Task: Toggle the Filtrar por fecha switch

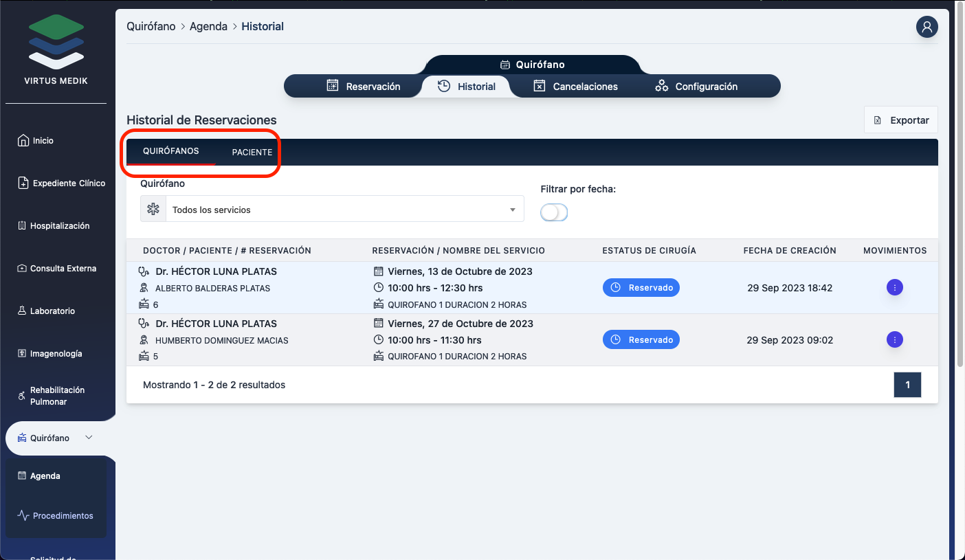Action: (554, 212)
